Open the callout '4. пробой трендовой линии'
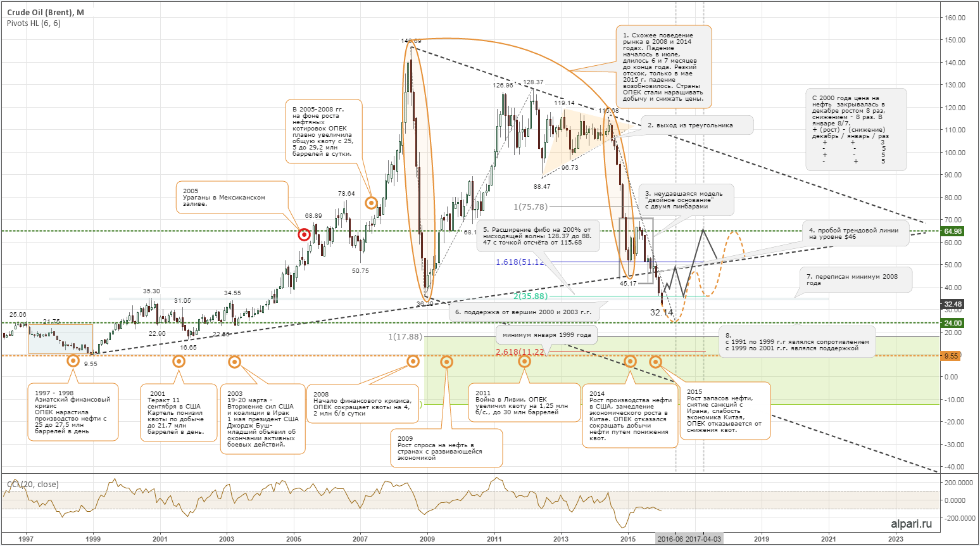The image size is (980, 546). [856, 234]
